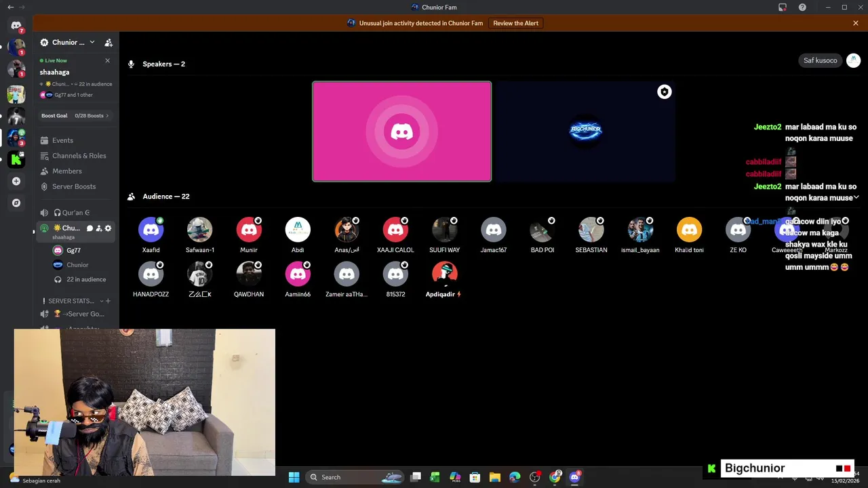
Task: Select audience member Aamiin66
Action: [x=298, y=279]
